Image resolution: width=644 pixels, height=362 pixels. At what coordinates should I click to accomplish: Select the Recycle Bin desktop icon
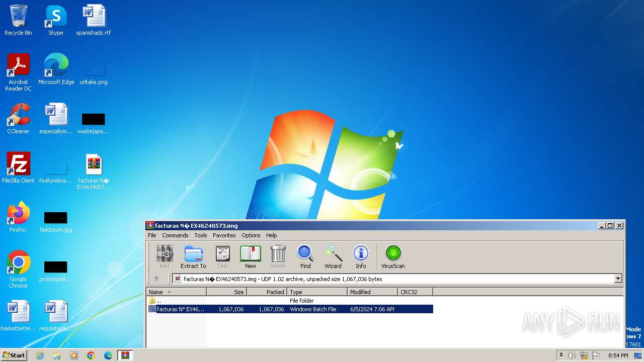pyautogui.click(x=18, y=20)
